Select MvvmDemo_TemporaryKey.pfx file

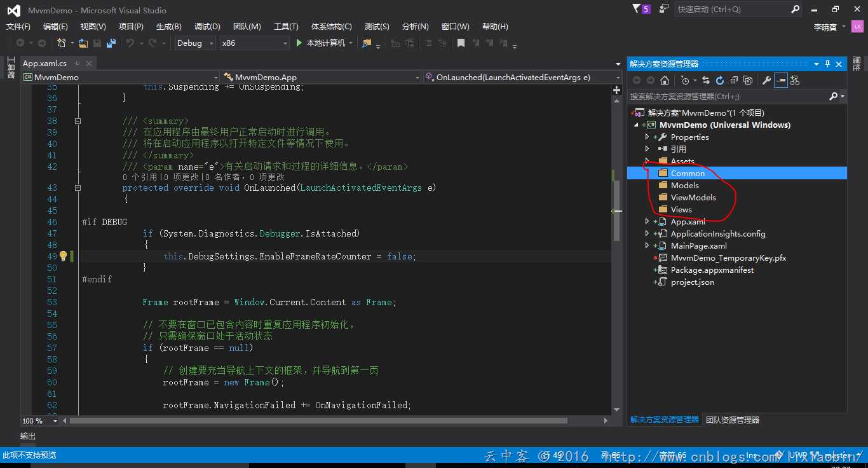pyautogui.click(x=728, y=258)
